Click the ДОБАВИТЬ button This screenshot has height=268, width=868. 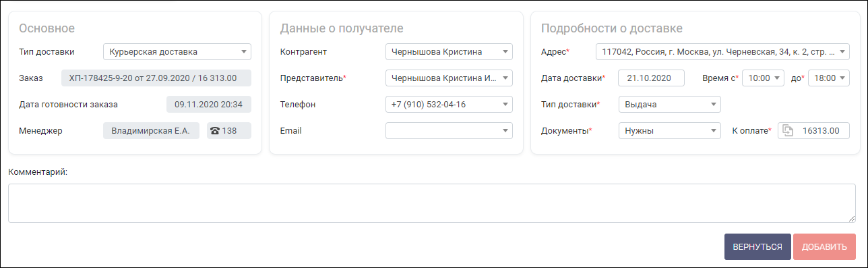[824, 247]
